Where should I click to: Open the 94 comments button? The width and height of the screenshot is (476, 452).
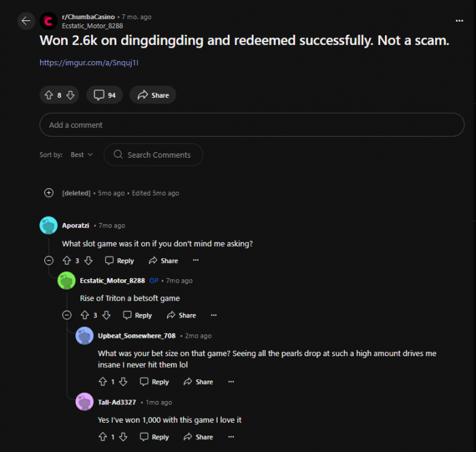coord(105,95)
